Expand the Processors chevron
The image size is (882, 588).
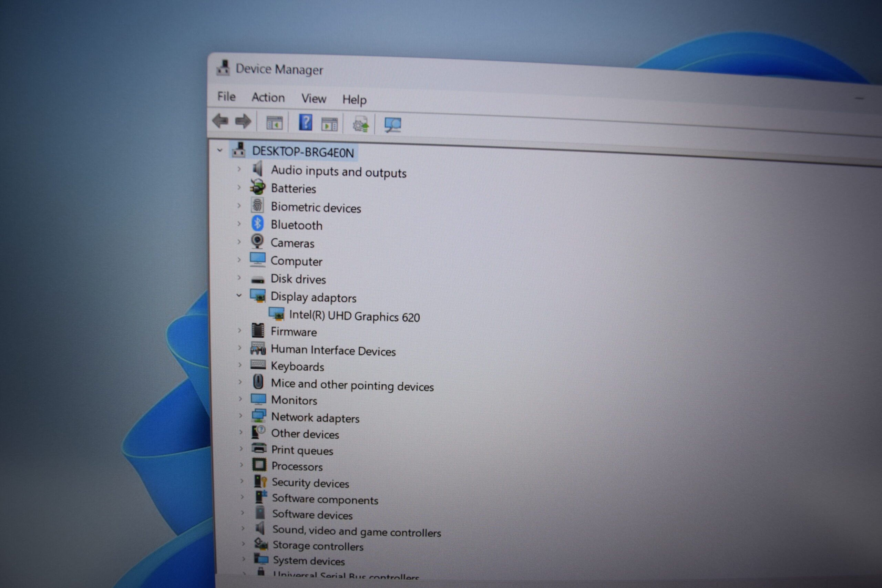[241, 465]
